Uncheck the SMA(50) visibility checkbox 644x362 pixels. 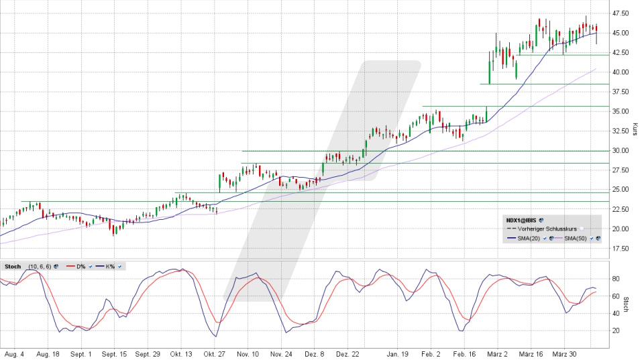click(x=592, y=238)
